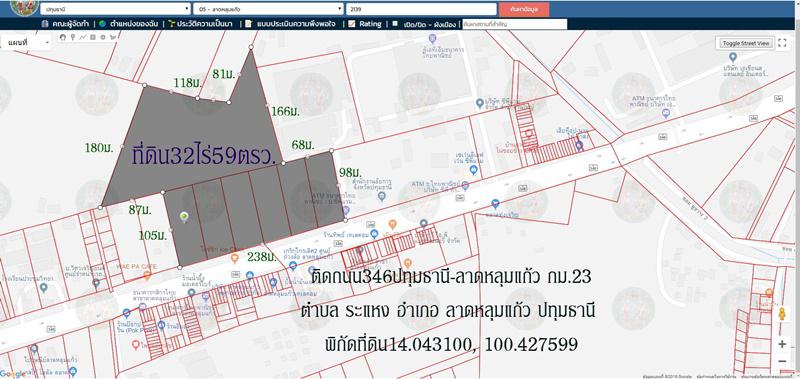The width and height of the screenshot is (800, 379).
Task: Select the rectangle drawing tool
Action: 93,37
